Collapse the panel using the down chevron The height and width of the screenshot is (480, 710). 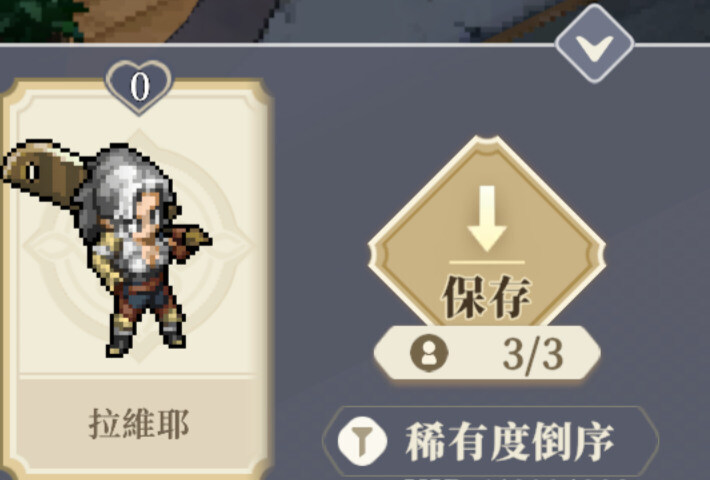(594, 44)
